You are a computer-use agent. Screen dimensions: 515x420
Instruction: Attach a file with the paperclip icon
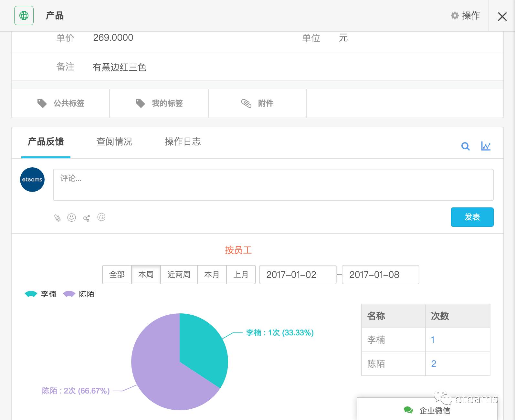pyautogui.click(x=57, y=218)
